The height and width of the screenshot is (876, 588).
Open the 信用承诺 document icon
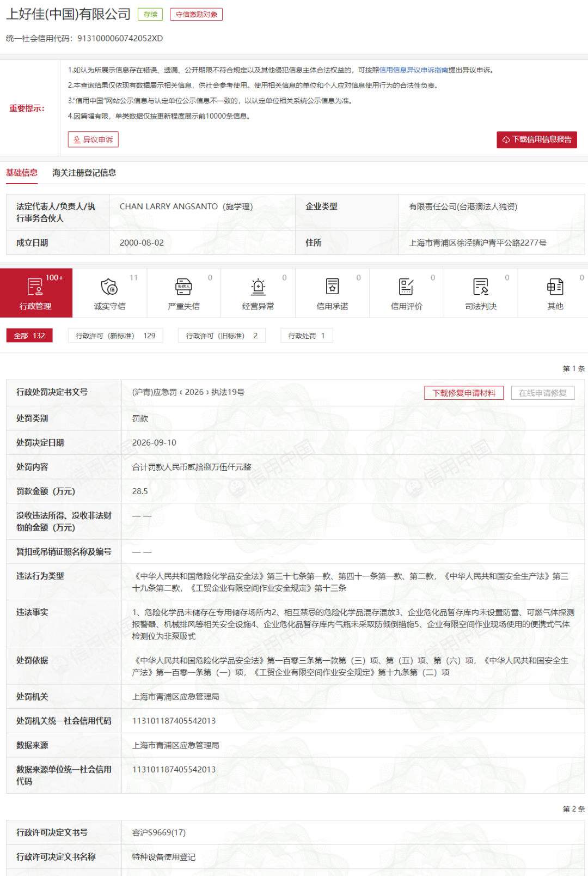click(332, 286)
